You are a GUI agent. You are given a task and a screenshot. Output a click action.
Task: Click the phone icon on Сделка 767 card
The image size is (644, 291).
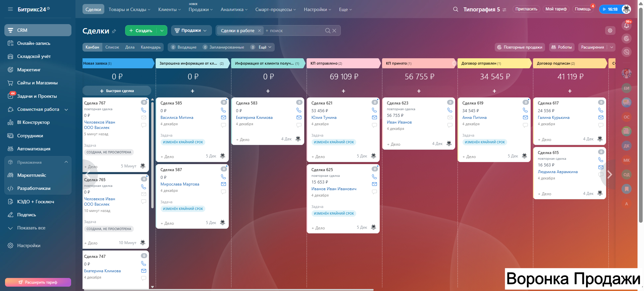click(x=144, y=110)
